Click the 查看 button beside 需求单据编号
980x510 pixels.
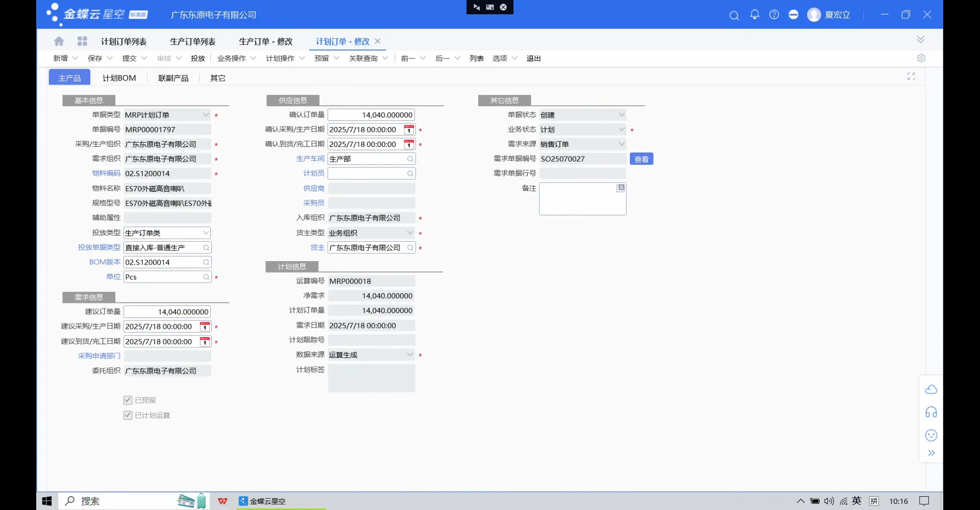coord(641,159)
